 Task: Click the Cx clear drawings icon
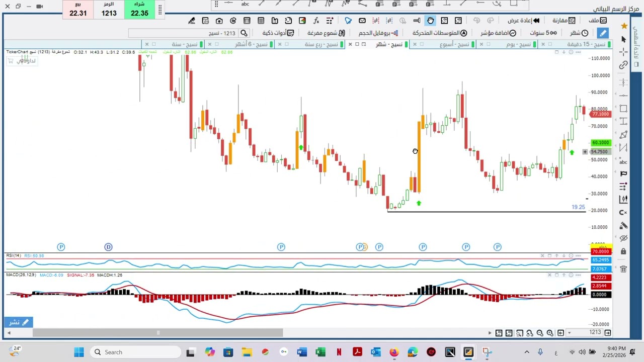623,213
